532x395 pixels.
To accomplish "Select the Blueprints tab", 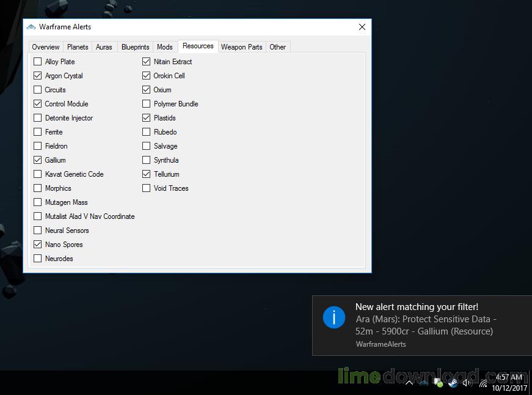I will coord(135,47).
